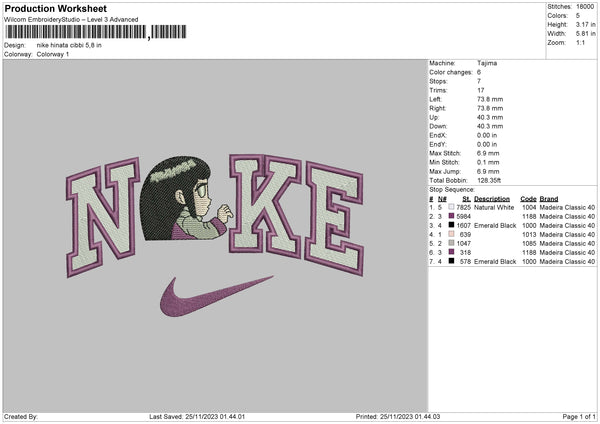Screen dimensions: 600x424
Task: Click the purple swatch beside stitch count 318
Action: tap(452, 252)
